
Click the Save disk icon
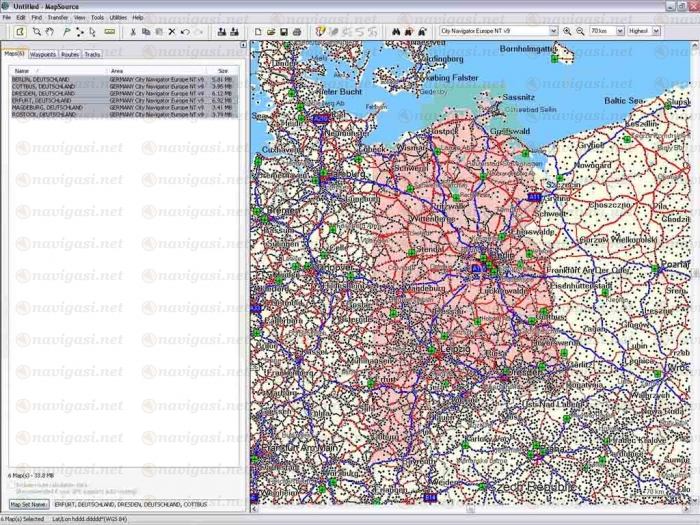pos(284,32)
